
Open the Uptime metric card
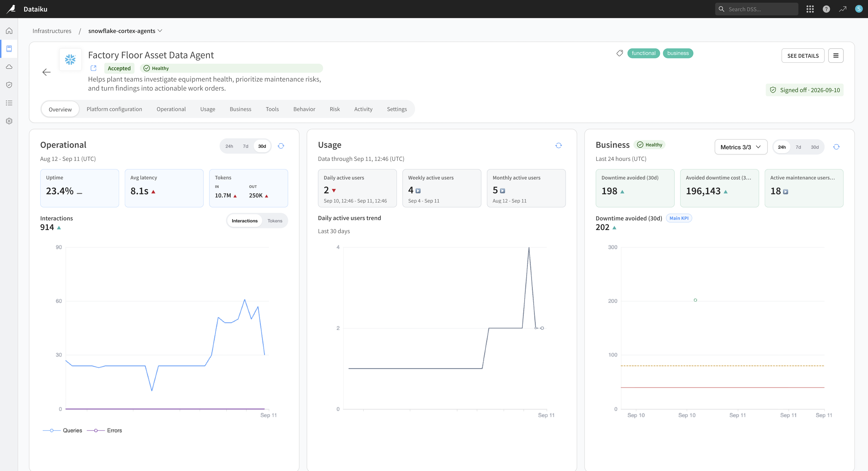coord(80,188)
